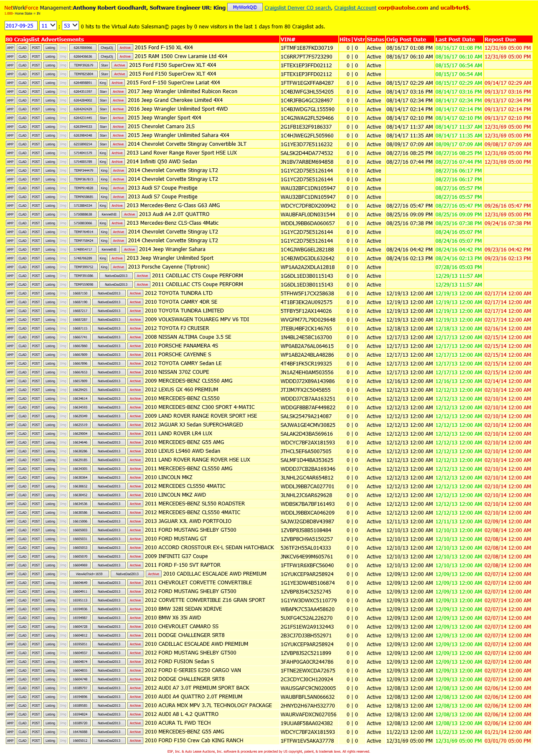Click ad ID button TEMP391086
This screenshot has height=756, width=538.
coord(84,276)
